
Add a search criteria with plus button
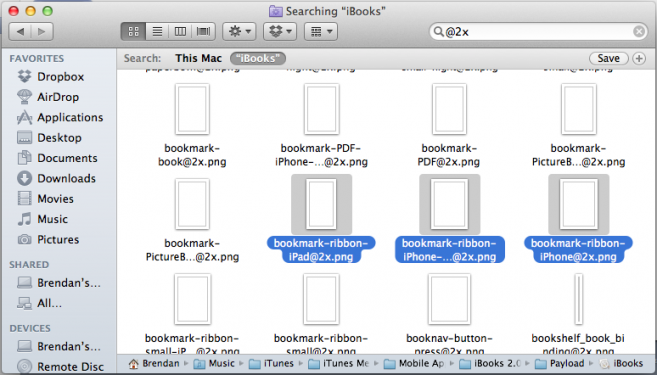(639, 58)
